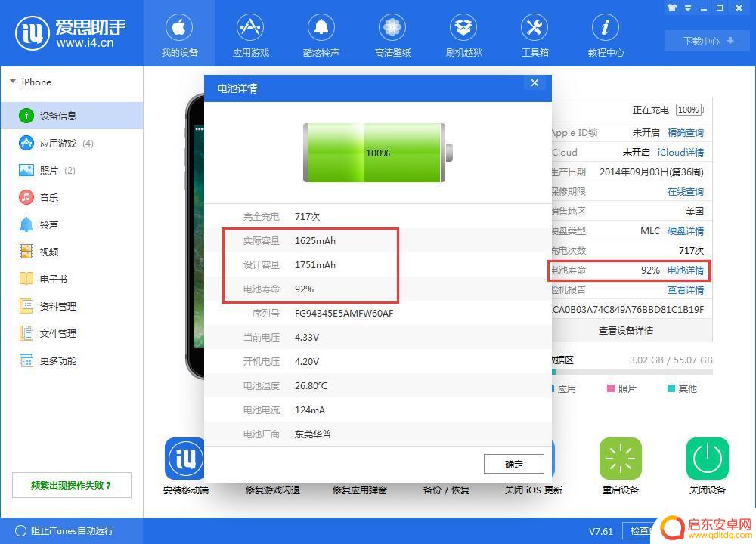
Task: Click the 电池厂商 value 东莞华普
Action: pos(313,434)
